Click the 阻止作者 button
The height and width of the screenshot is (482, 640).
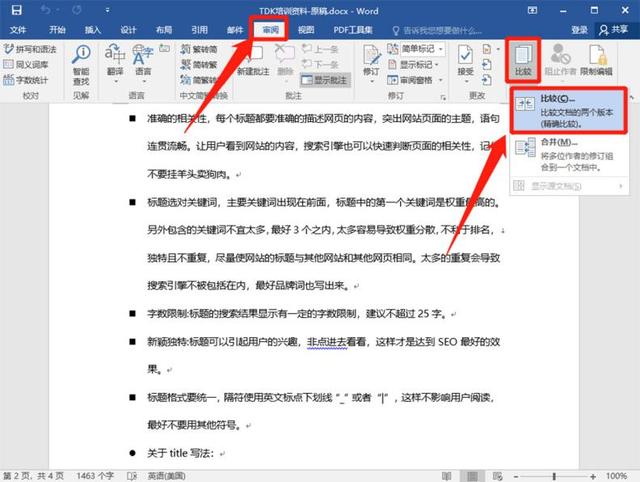[x=560, y=60]
